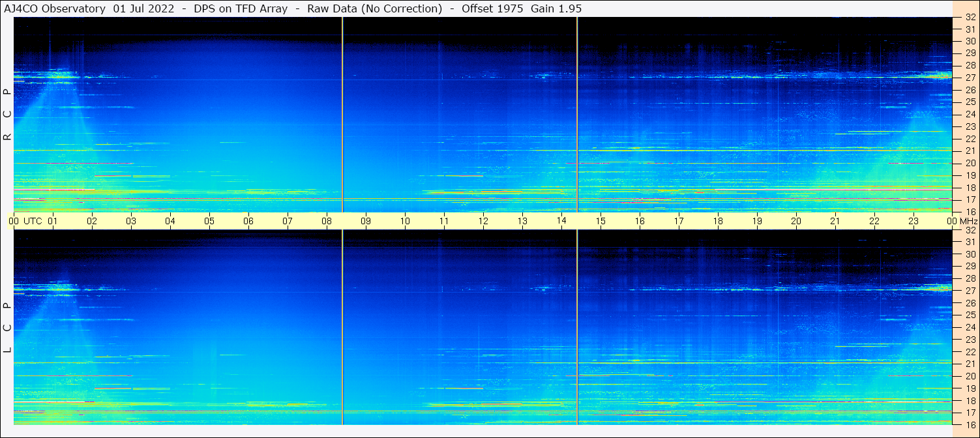Viewport: 980px width, 438px height.
Task: Click the 18 MHz tick in RCP panel
Action: pos(970,188)
